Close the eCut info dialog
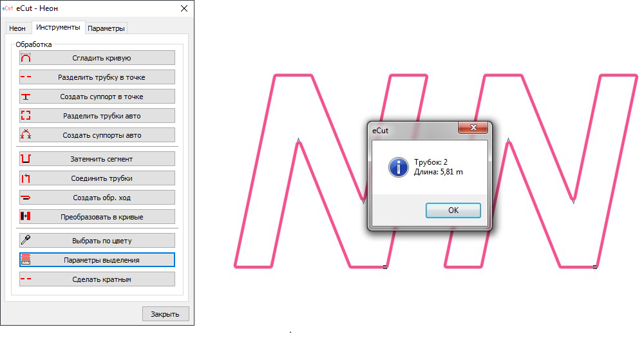 [472, 129]
